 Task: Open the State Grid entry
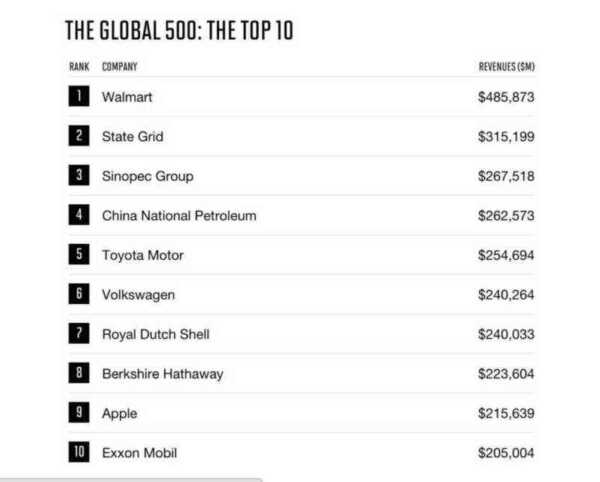tap(132, 136)
